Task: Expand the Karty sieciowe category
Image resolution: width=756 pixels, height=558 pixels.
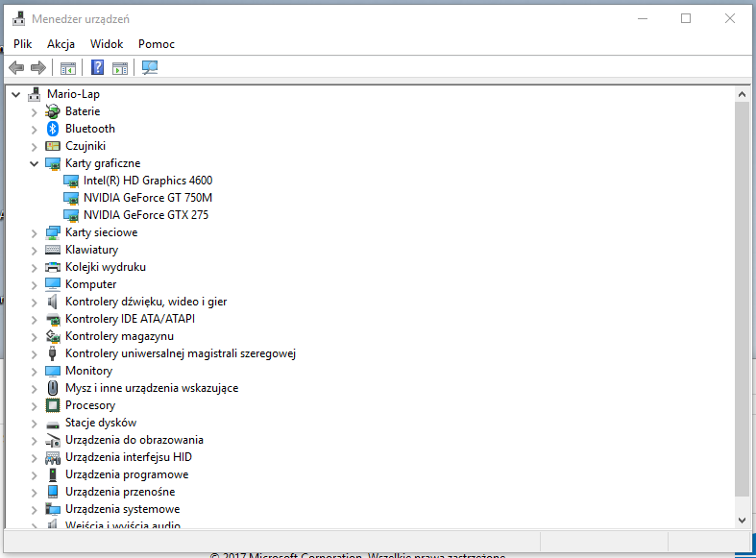Action: click(34, 233)
